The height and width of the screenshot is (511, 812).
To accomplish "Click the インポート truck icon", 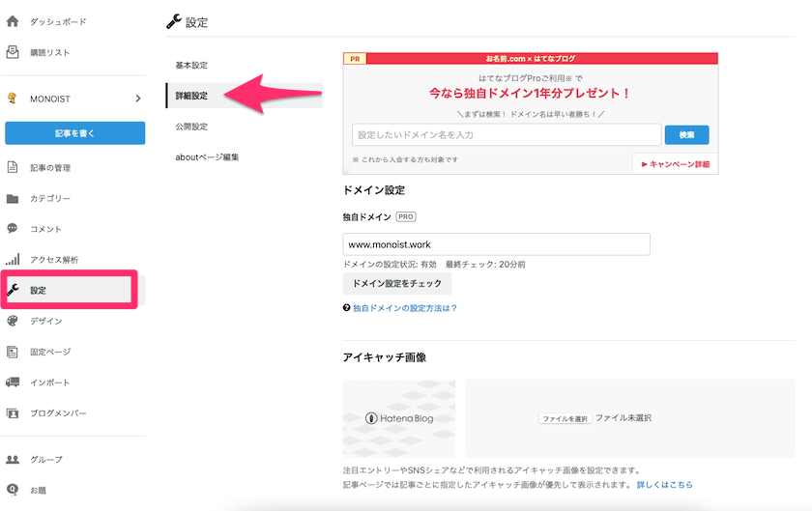I will tap(13, 383).
